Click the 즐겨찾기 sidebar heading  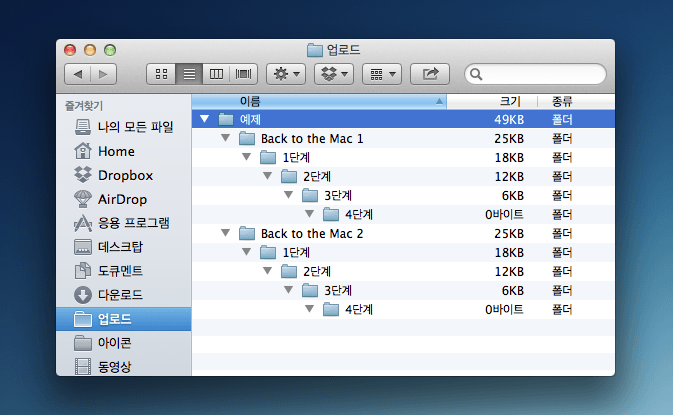pos(84,106)
